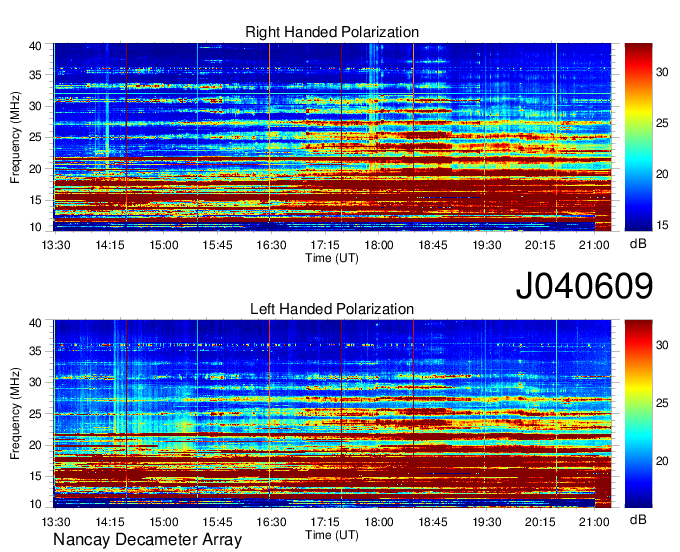Click the 19:30 tick under the bottom plot

[487, 522]
